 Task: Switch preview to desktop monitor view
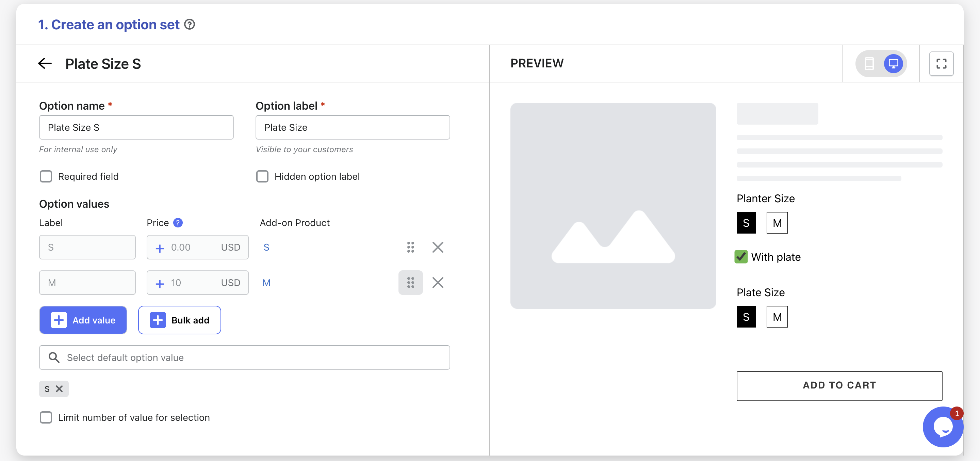(893, 64)
